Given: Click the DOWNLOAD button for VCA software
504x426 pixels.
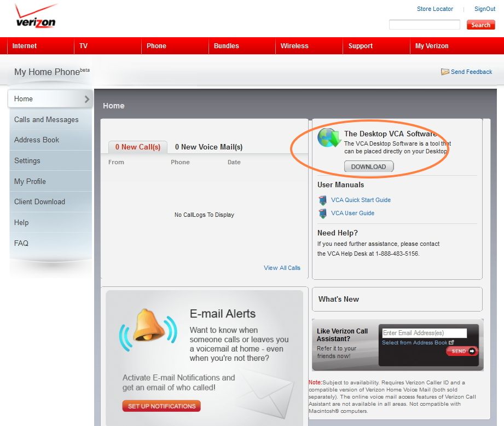Looking at the screenshot, I should (369, 166).
